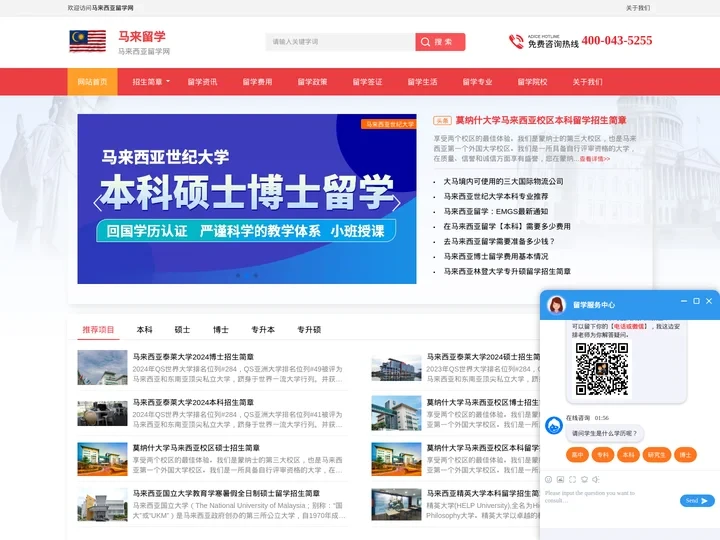The width and height of the screenshot is (720, 540).
Task: Click the 马来留学 site title
Action: [x=142, y=36]
